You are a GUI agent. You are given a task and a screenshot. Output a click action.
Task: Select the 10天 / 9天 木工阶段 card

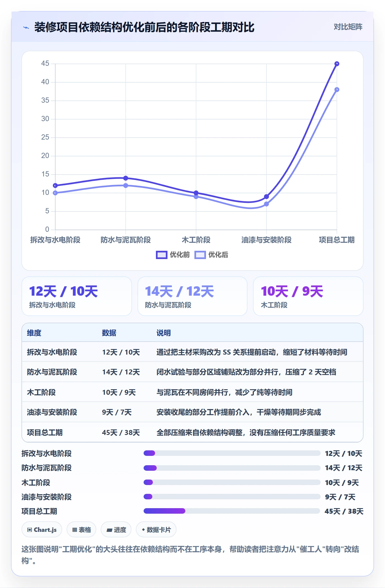(x=308, y=296)
